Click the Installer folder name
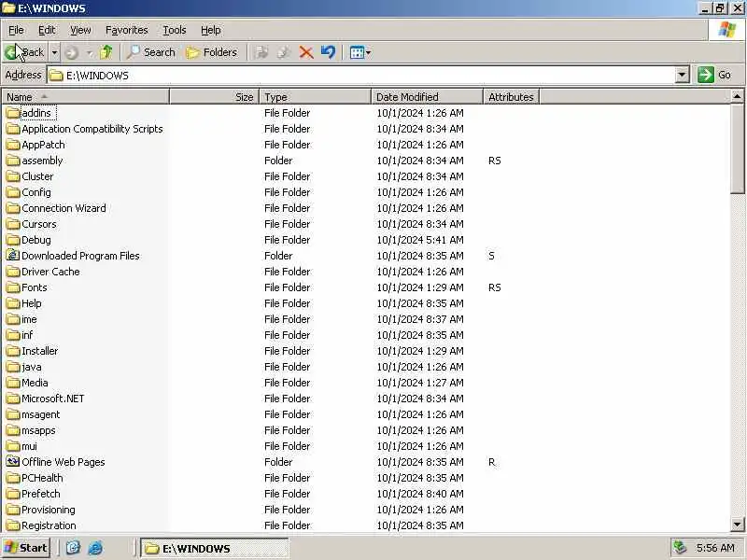The width and height of the screenshot is (747, 560). 39,351
